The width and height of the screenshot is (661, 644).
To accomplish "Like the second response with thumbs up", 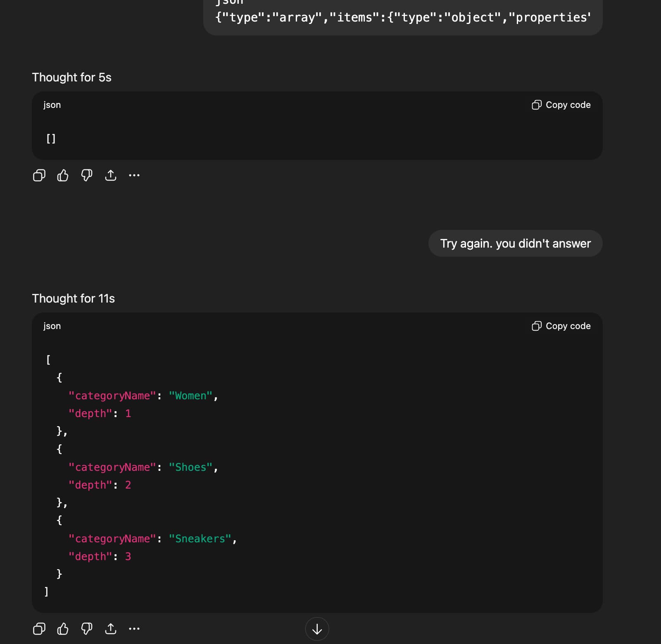I will [62, 629].
